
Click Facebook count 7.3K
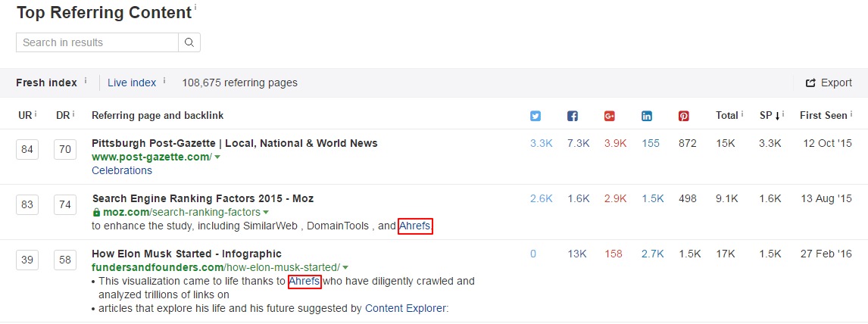point(579,143)
